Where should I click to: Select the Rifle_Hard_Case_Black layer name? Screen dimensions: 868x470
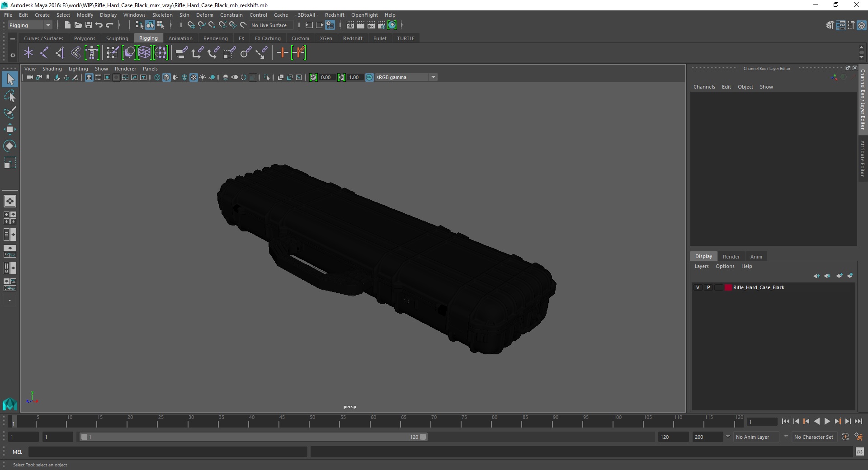[759, 287]
